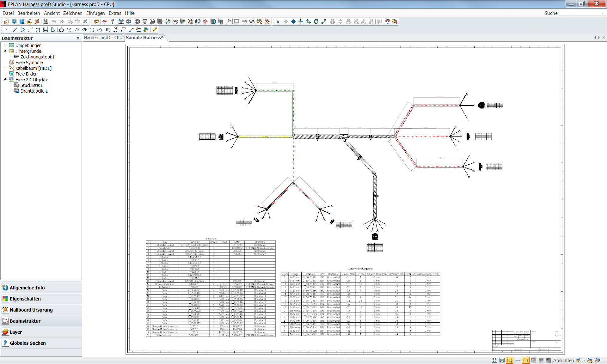This screenshot has height=364, width=607.
Task: Select the blue arrow pointer tool
Action: pos(278,21)
